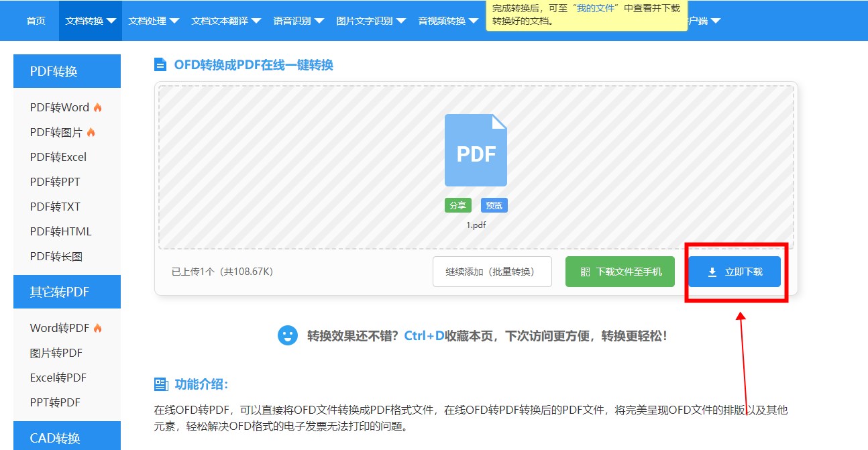Expand the 文档转换 dropdown menu
Viewport: 868px width, 450px height.
pos(91,21)
